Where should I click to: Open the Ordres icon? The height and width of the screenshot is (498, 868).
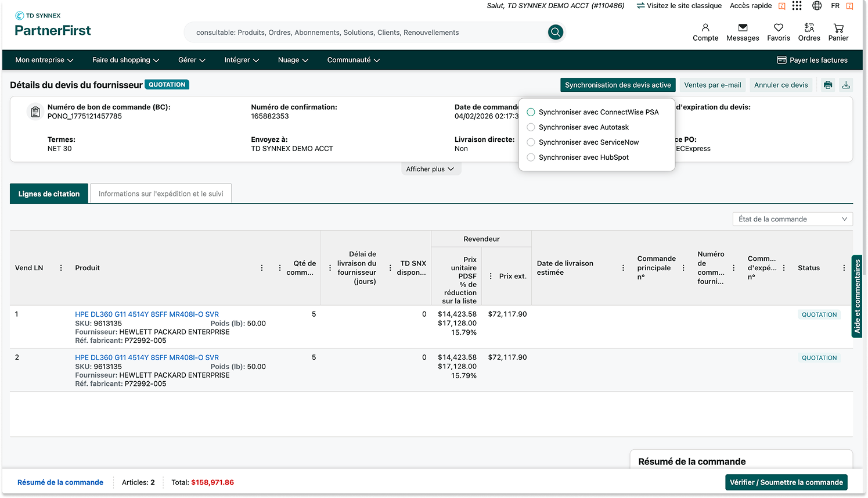click(x=809, y=27)
